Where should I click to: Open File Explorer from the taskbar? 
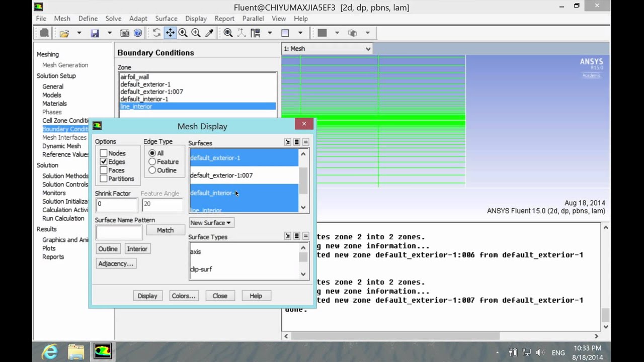(x=76, y=351)
